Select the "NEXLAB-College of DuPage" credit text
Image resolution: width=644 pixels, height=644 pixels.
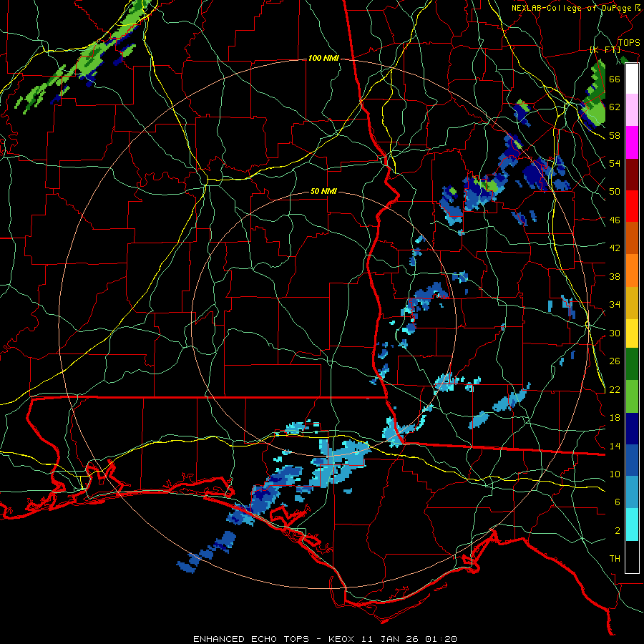point(572,8)
